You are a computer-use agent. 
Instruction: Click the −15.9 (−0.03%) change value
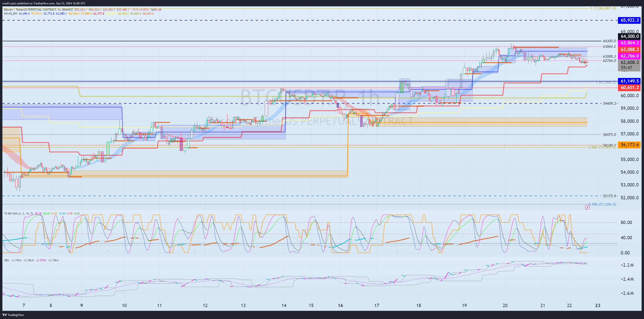[x=140, y=10]
